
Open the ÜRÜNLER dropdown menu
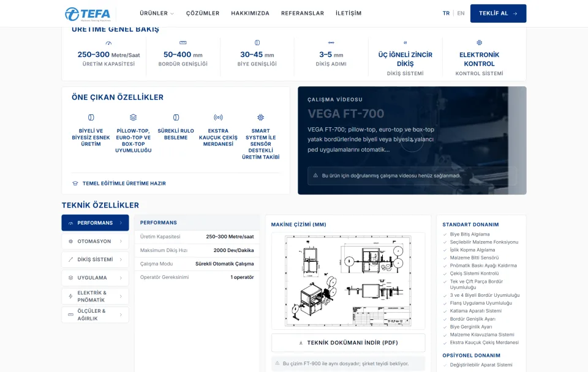click(157, 13)
